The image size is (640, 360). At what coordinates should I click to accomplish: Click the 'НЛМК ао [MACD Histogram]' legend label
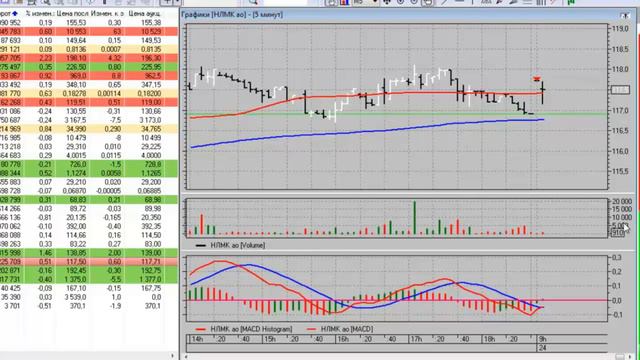(251, 329)
